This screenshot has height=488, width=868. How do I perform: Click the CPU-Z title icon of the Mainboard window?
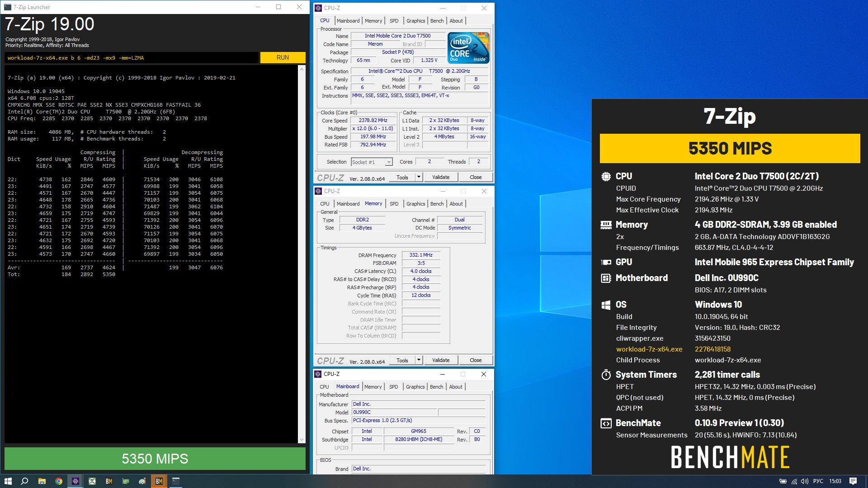click(x=318, y=374)
